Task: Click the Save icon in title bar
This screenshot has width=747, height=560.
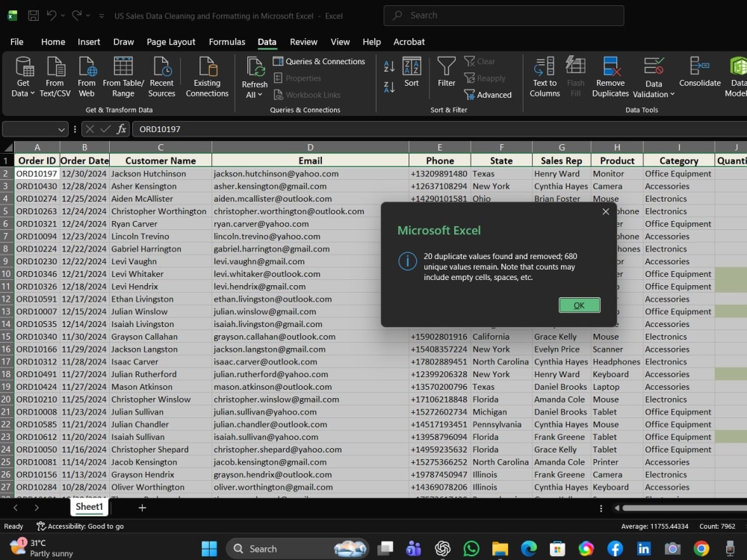Action: click(34, 16)
